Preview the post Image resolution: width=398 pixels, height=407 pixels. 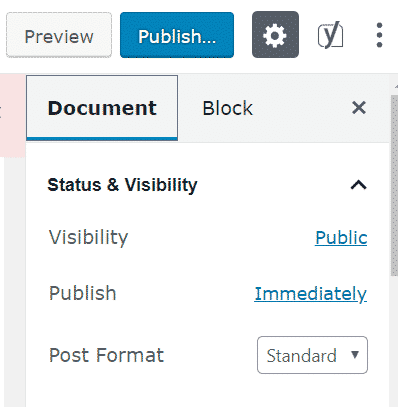pos(59,35)
